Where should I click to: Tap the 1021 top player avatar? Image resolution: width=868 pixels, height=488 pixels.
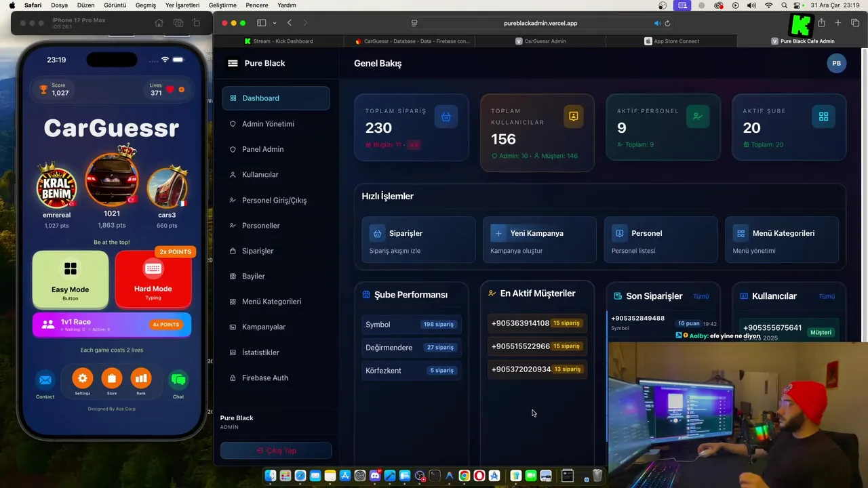tap(112, 180)
